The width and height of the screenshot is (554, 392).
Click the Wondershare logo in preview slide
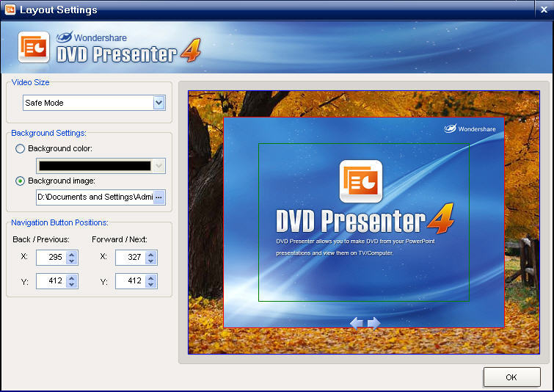pos(470,128)
